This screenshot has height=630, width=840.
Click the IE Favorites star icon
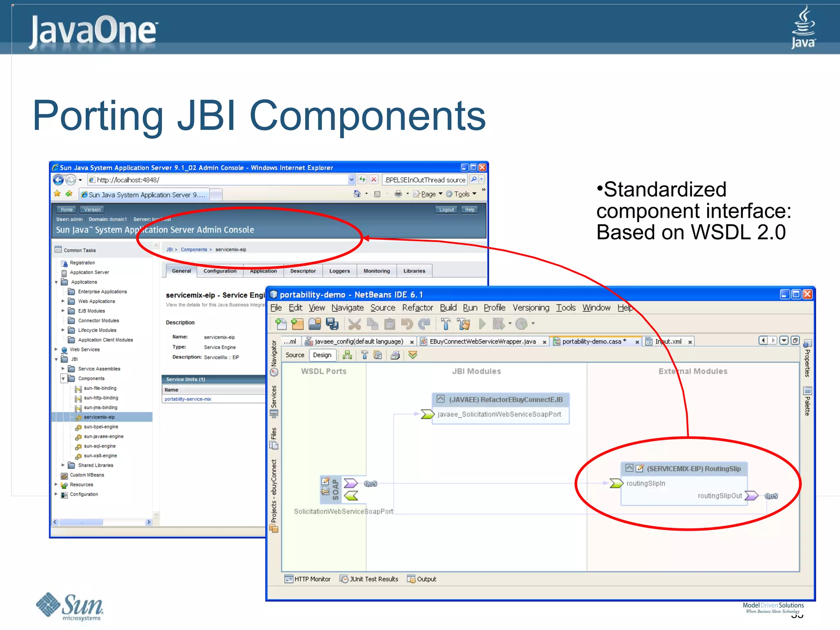pyautogui.click(x=57, y=194)
